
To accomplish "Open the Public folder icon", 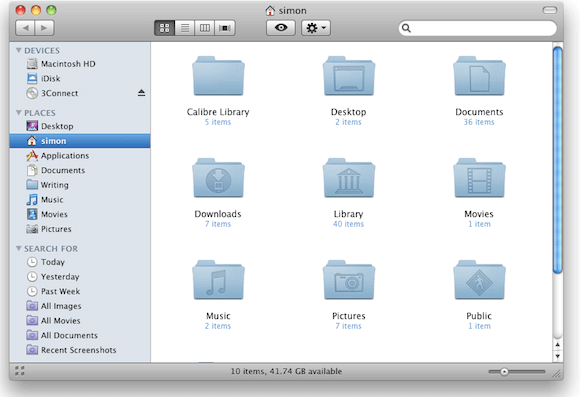I will (479, 280).
